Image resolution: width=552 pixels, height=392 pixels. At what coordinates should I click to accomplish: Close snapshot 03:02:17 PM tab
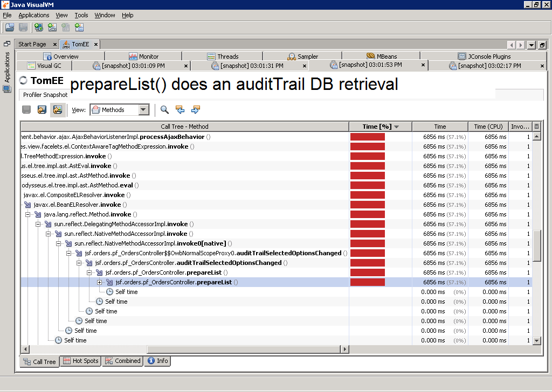coord(542,66)
